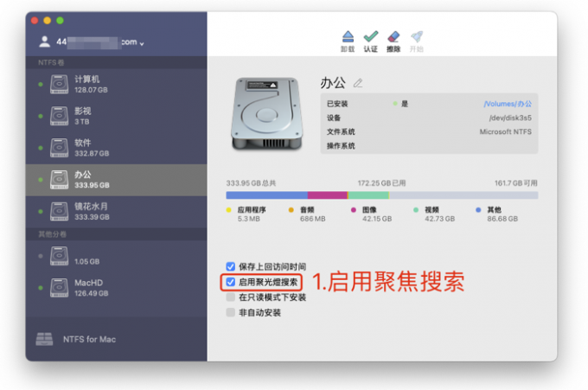This screenshot has height=390, width=588.
Task: Click the blue 其他 segment of usage bar
Action: pos(266,195)
